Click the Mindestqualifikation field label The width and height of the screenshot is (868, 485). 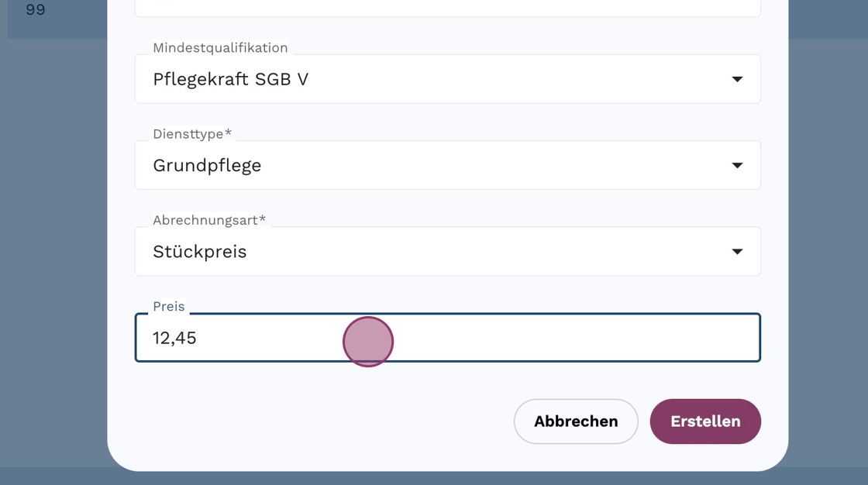coord(220,48)
